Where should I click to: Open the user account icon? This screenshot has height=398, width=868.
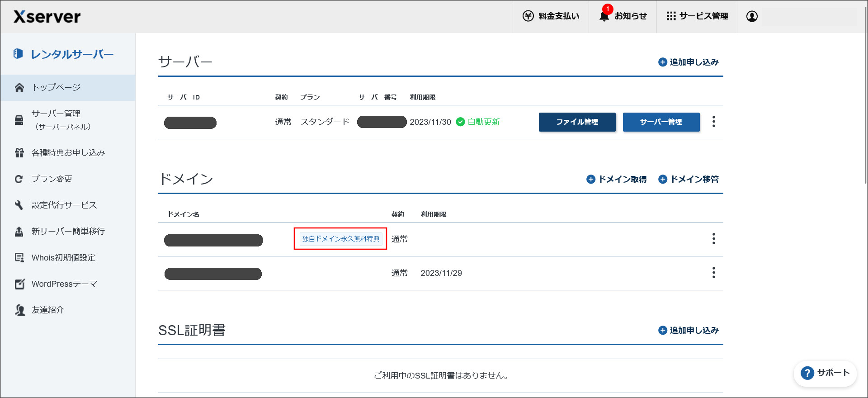click(x=752, y=16)
